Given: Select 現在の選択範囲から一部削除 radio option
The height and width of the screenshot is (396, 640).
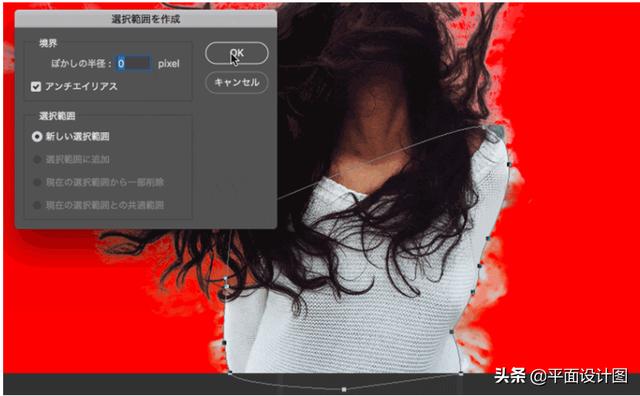Looking at the screenshot, I should (x=37, y=182).
